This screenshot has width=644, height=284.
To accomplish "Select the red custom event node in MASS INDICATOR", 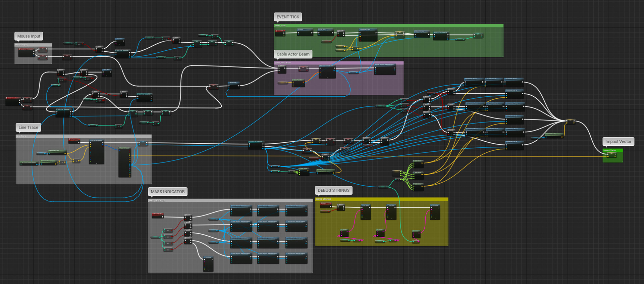I will pos(158,215).
